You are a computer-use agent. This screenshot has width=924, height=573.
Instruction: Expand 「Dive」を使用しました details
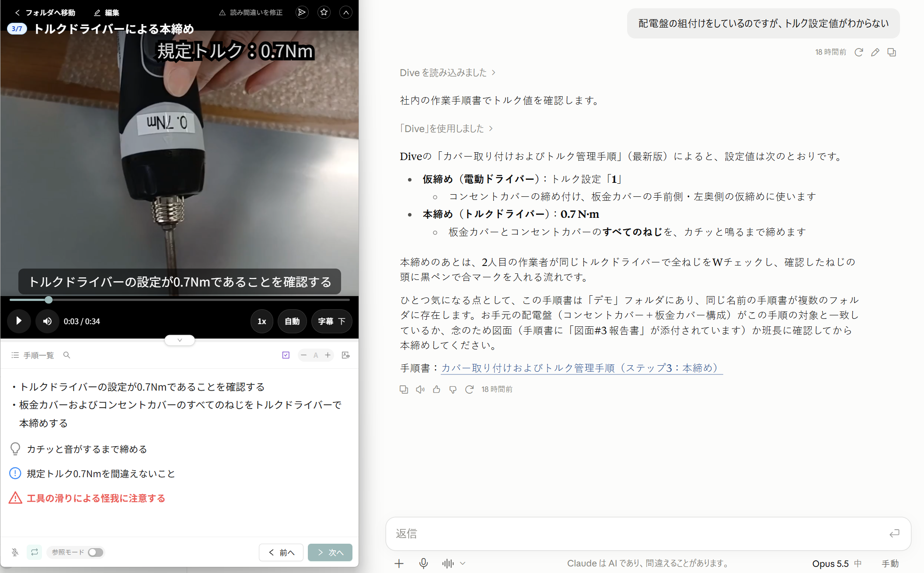[446, 129]
